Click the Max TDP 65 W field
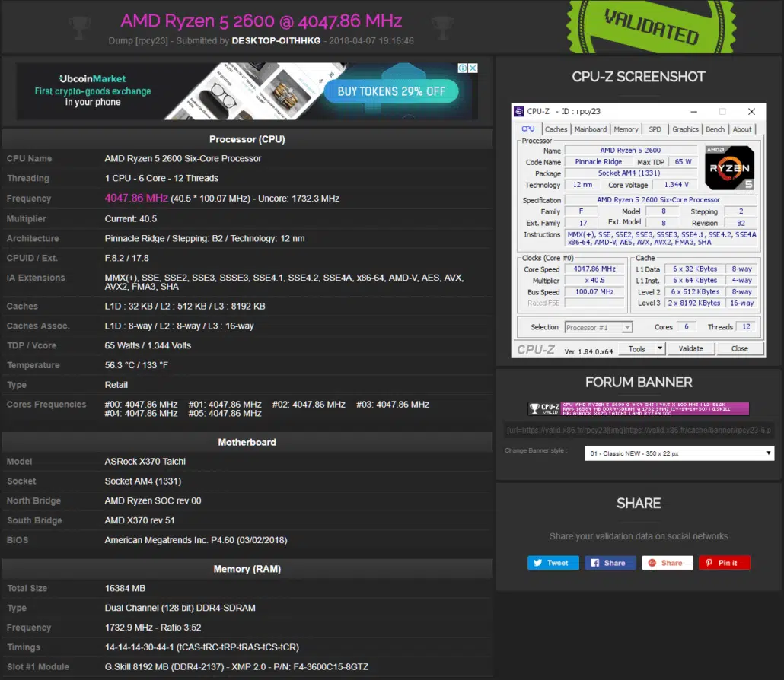The height and width of the screenshot is (680, 784). pos(683,162)
